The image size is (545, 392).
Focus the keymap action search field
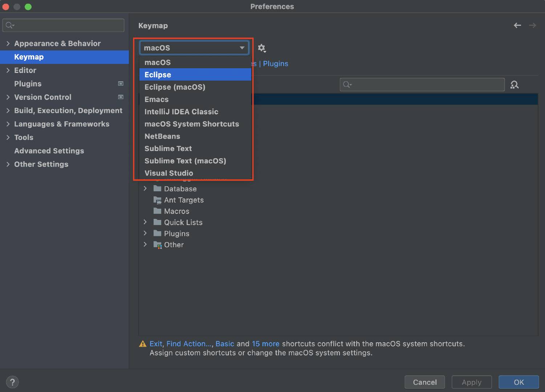tap(422, 85)
